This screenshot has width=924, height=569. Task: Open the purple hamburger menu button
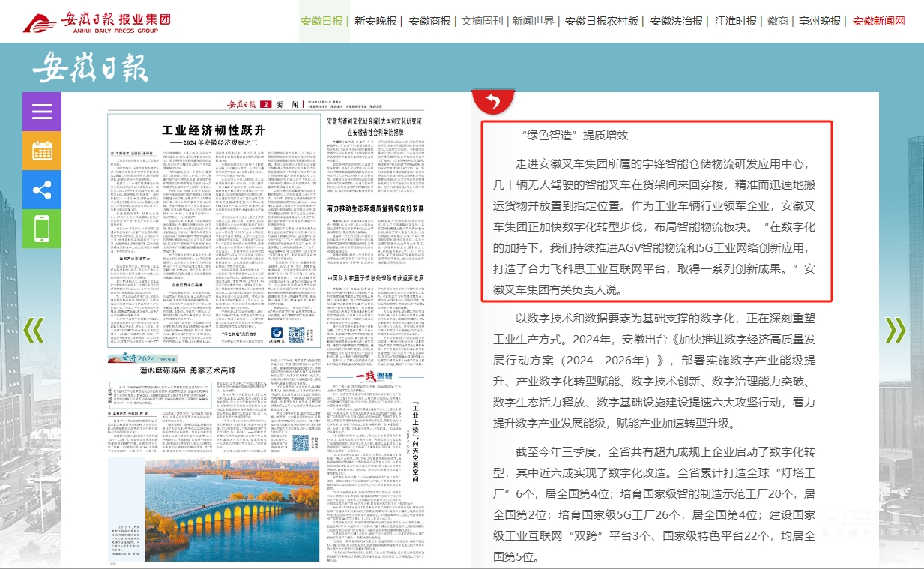[42, 112]
